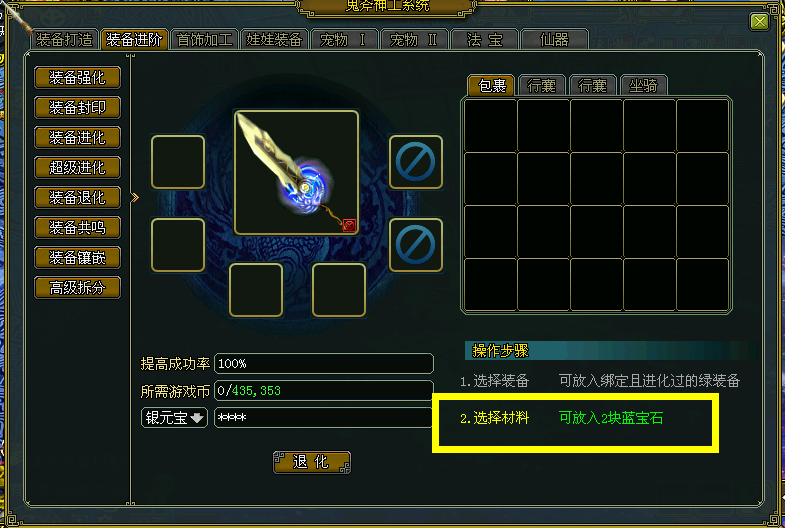Select the empty lower-left material slot
The image size is (785, 528).
pos(178,245)
